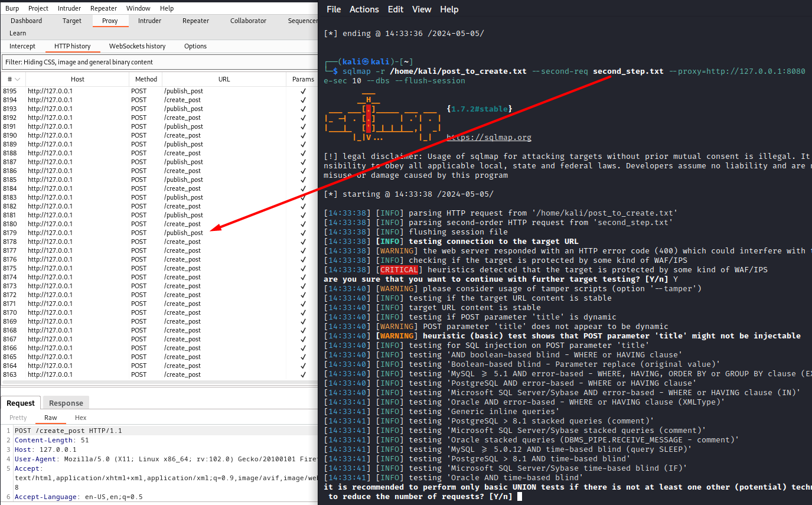Open the Help menu in Burp Suite
Screen dimensions: 812x505
point(167,8)
